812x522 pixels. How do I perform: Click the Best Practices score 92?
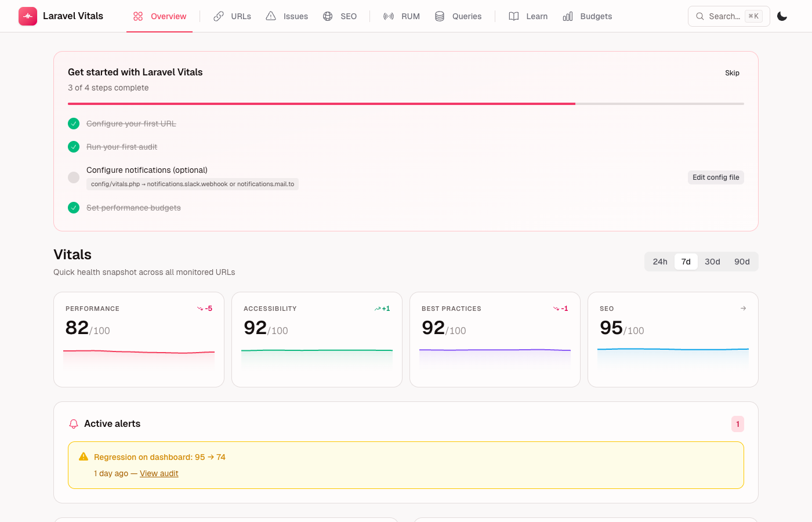pos(433,328)
